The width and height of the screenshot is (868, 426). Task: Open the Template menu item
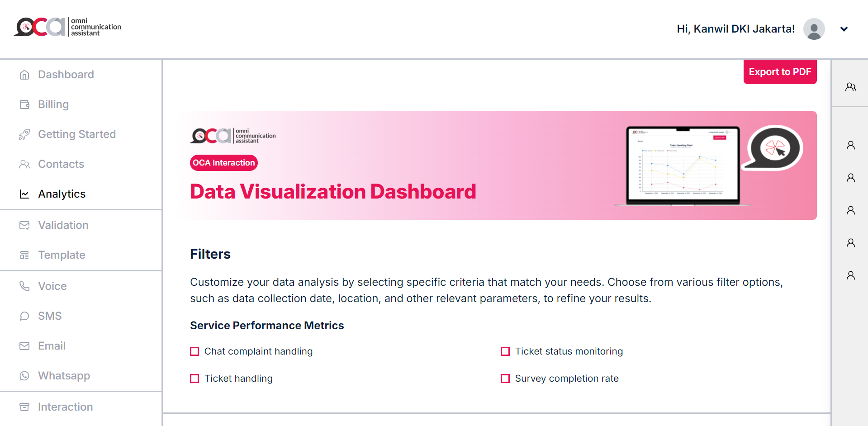click(x=62, y=255)
